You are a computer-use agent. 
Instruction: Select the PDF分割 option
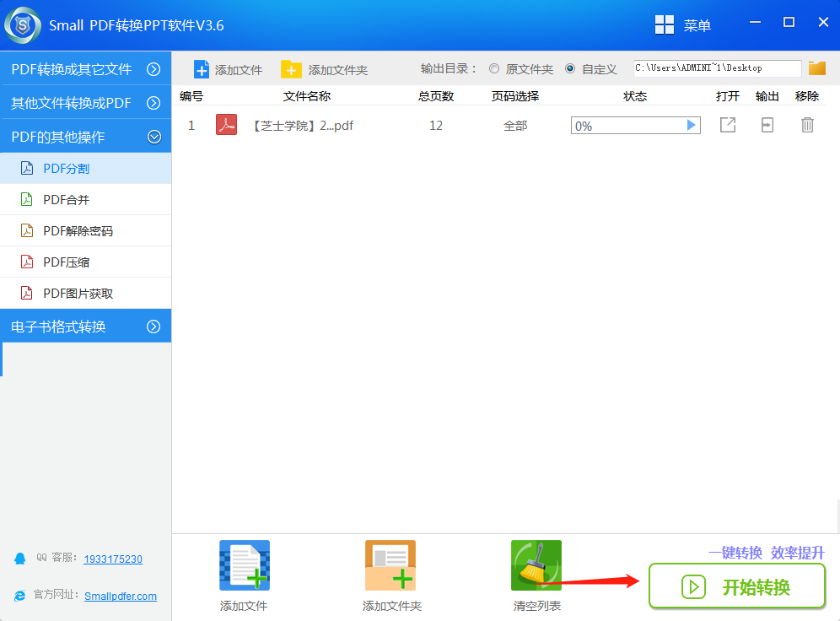click(x=86, y=168)
